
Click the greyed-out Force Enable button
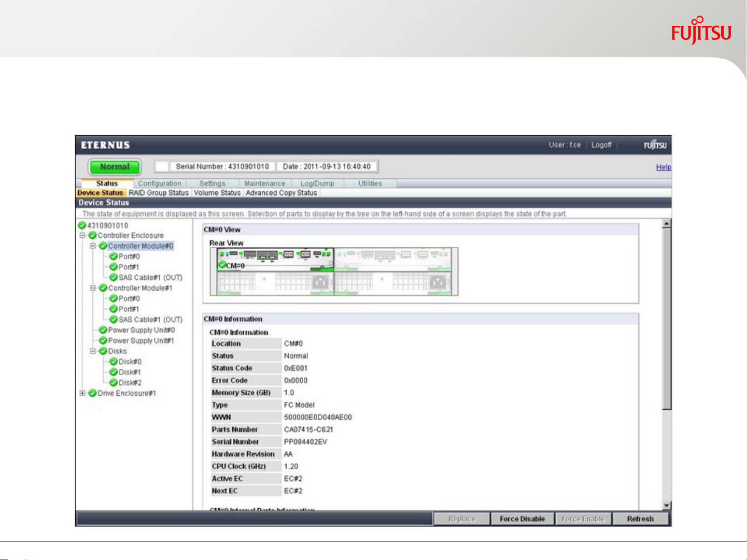coord(583,519)
